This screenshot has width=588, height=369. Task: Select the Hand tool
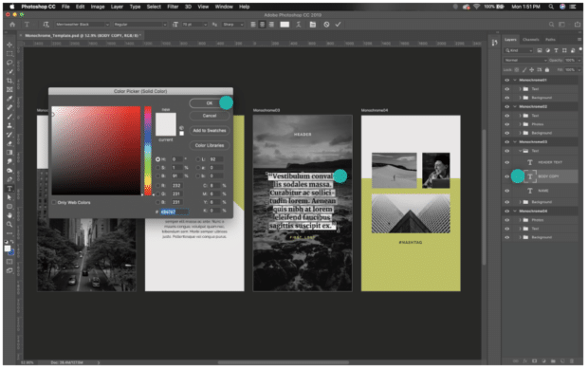9,216
